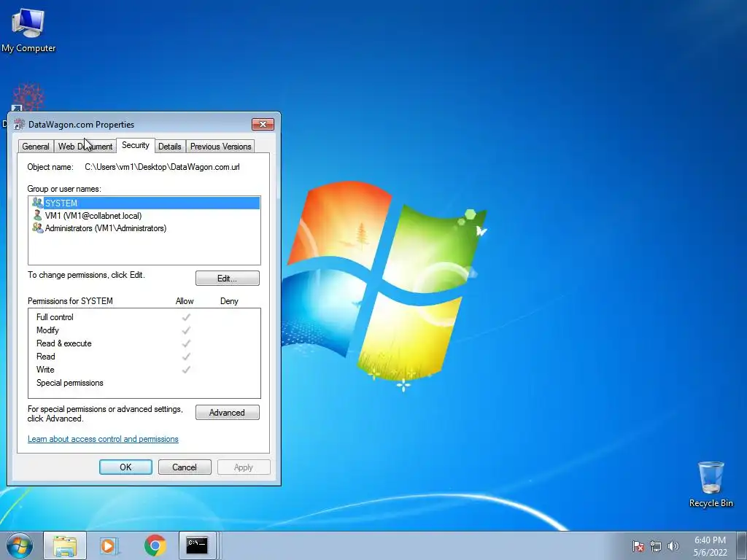The height and width of the screenshot is (560, 747).
Task: Click the greyed-out Apply button
Action: 244,467
